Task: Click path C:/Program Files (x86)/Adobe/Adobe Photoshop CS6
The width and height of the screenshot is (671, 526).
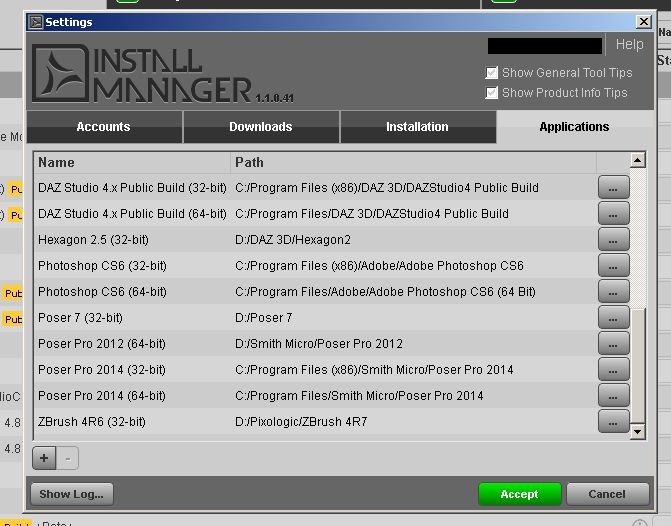Action: point(380,266)
